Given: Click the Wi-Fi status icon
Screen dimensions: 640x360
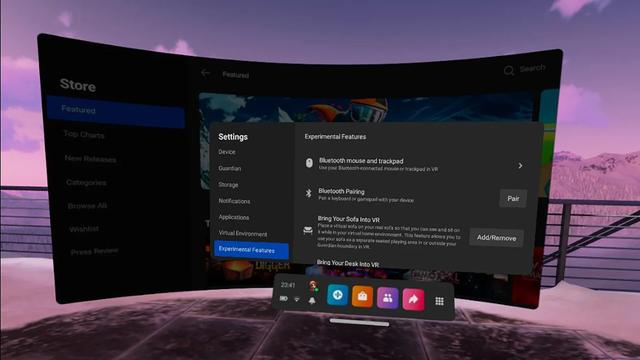Looking at the screenshot, I should tap(297, 300).
